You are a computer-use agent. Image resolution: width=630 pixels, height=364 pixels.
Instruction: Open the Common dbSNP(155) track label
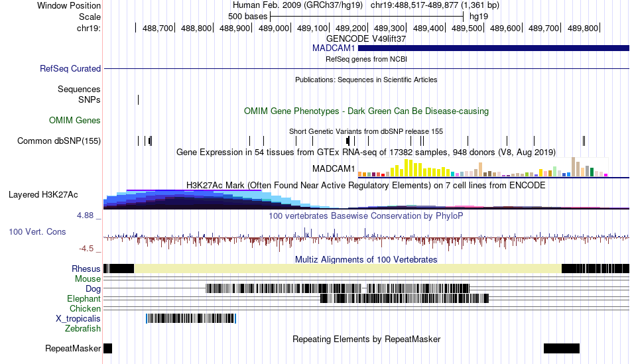[59, 141]
